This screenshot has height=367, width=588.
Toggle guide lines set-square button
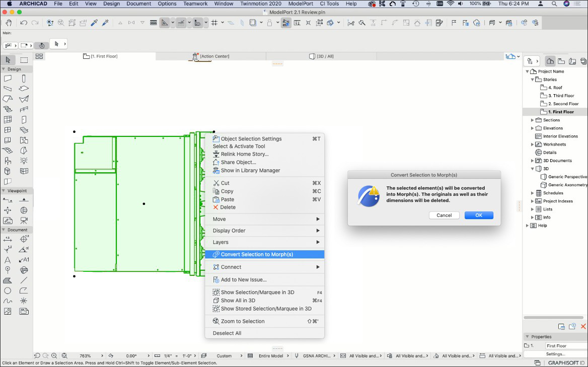tap(165, 23)
